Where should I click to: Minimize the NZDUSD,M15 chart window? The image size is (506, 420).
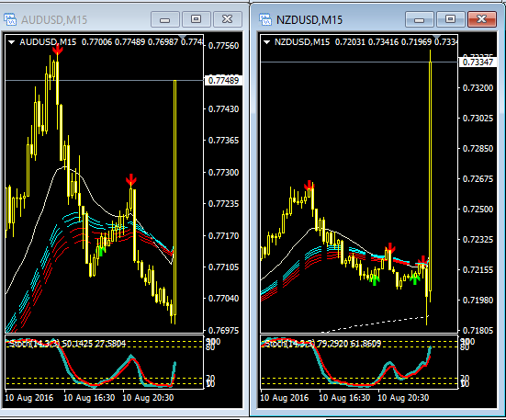point(419,19)
